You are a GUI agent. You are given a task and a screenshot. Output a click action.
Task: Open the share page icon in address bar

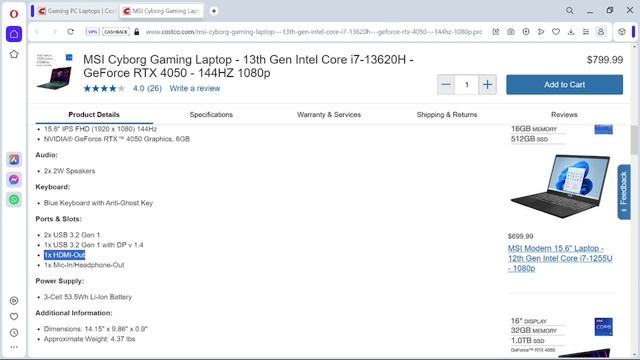point(496,32)
